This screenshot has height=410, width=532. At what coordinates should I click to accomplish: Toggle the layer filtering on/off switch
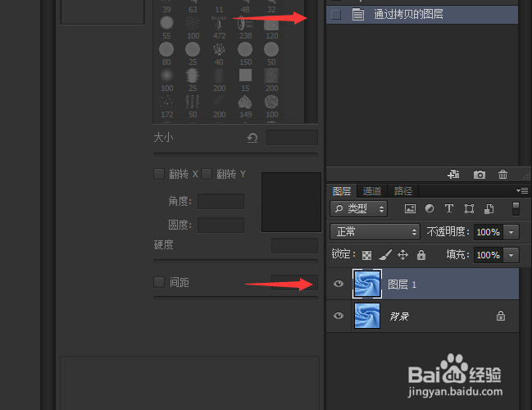(516, 209)
